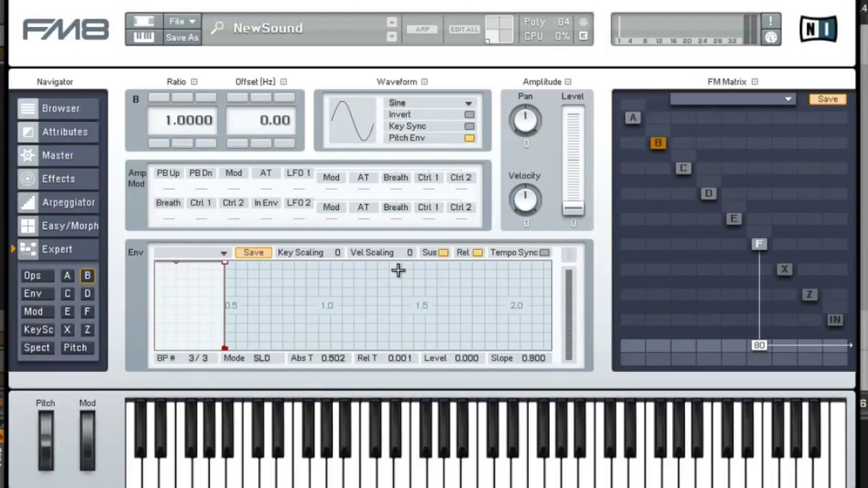Screen dimensions: 868x488
Task: Select operator X in FM Matrix
Action: point(785,270)
